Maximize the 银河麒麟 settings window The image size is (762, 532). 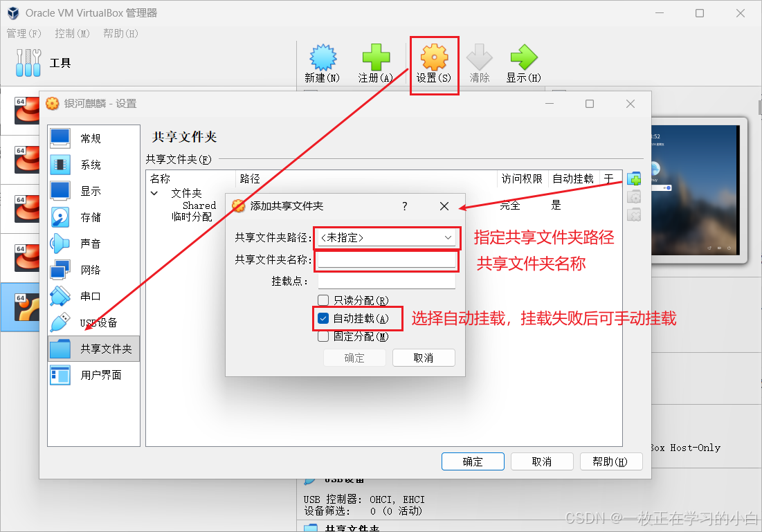pos(590,104)
